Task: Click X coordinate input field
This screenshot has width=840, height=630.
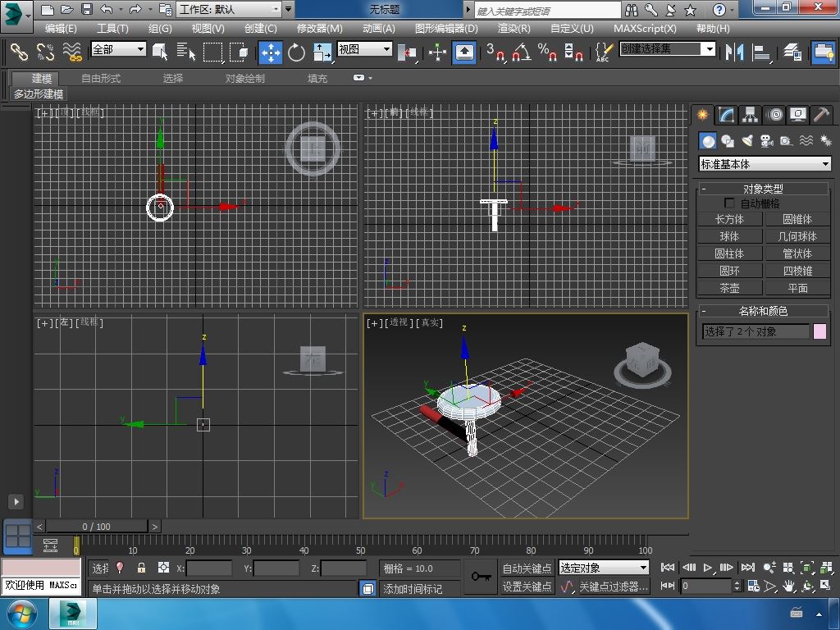Action: 209,568
